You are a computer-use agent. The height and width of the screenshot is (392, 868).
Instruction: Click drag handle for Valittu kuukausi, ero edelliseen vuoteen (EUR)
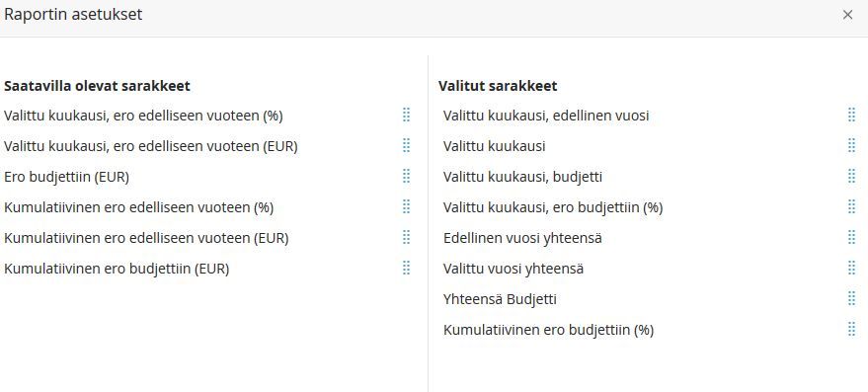click(x=406, y=145)
